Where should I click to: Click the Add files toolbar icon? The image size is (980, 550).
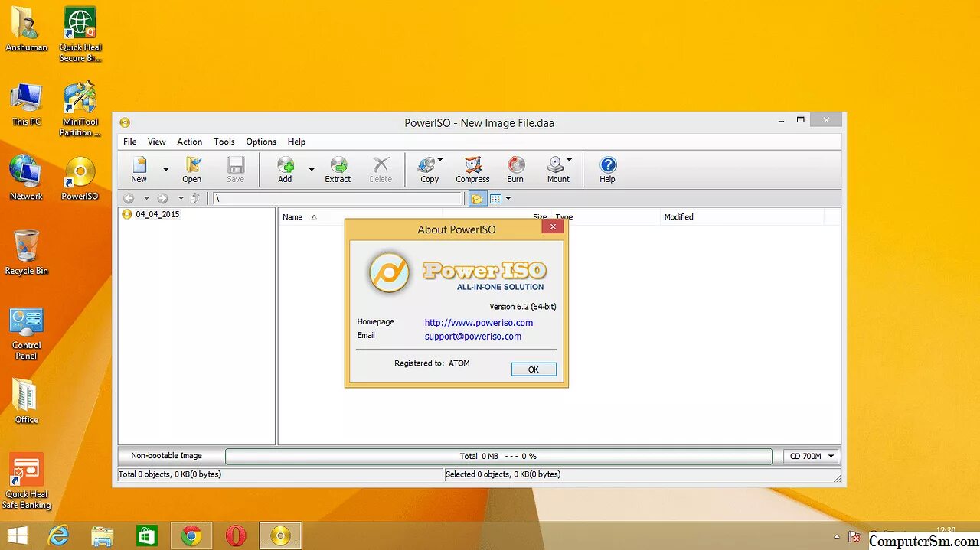(x=285, y=169)
